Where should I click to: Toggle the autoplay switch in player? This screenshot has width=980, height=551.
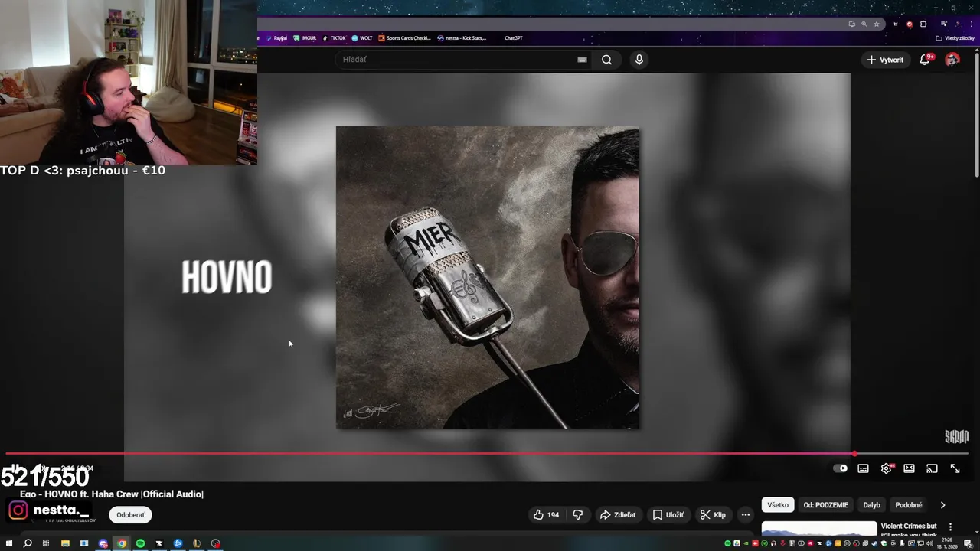pyautogui.click(x=841, y=468)
